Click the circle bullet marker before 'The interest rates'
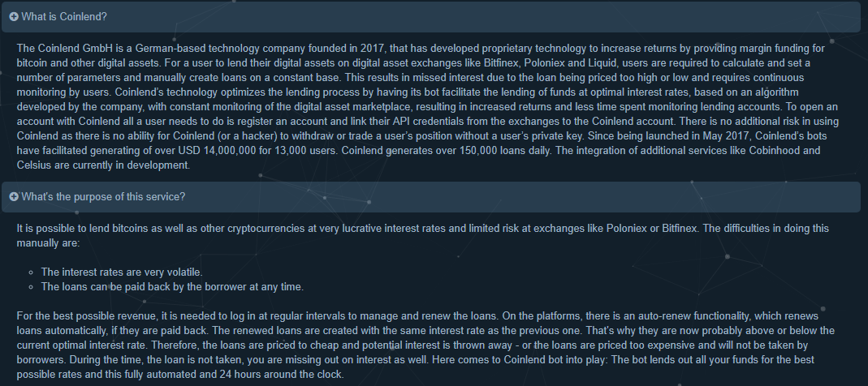This screenshot has width=868, height=386. pyautogui.click(x=30, y=272)
